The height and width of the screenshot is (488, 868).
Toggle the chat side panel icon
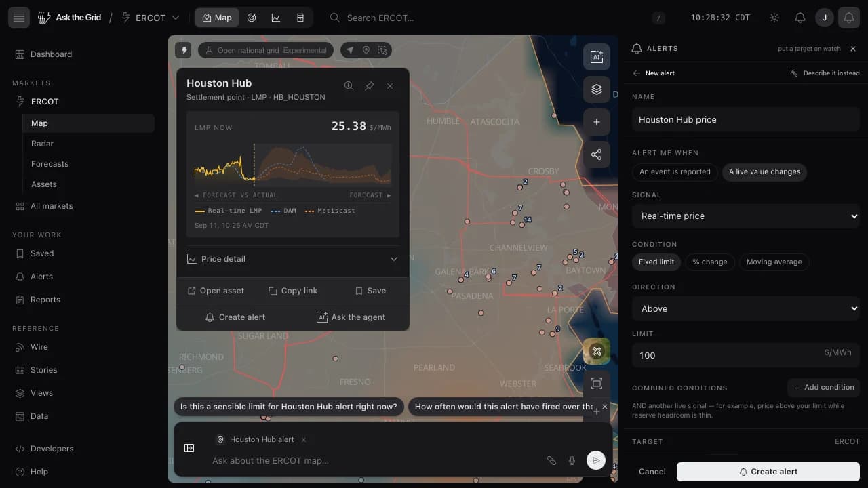(189, 448)
